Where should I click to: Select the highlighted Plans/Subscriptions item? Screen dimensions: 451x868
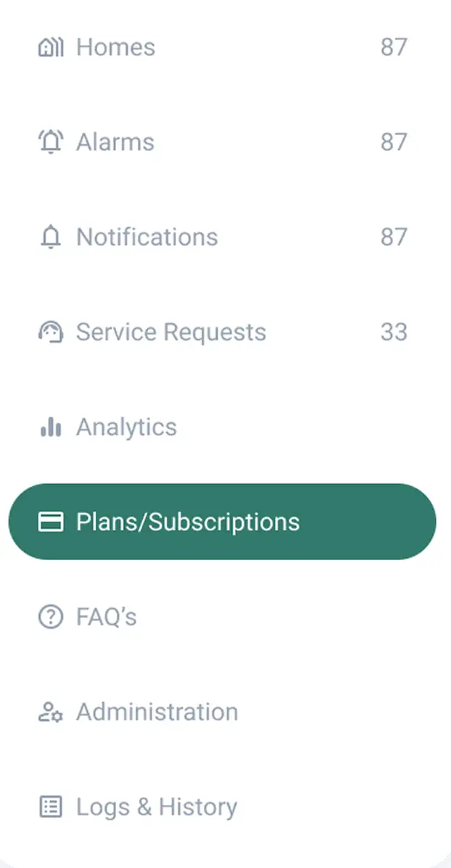187,521
